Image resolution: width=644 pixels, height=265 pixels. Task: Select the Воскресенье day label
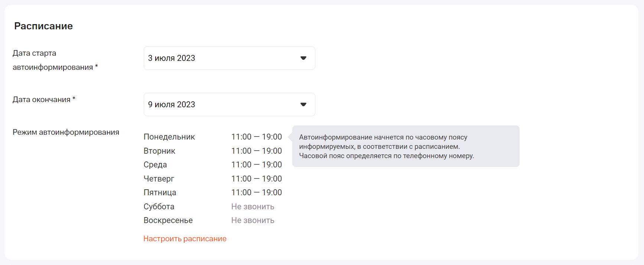[x=168, y=220]
